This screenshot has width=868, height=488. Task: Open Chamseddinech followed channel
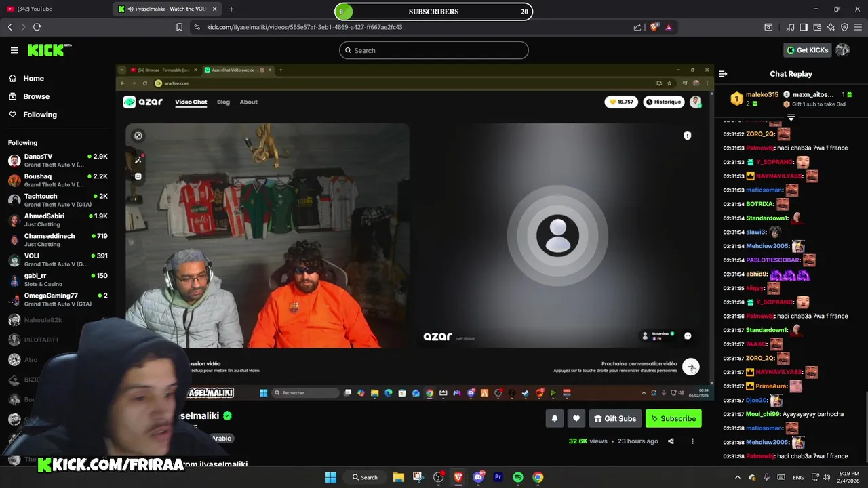[58, 240]
